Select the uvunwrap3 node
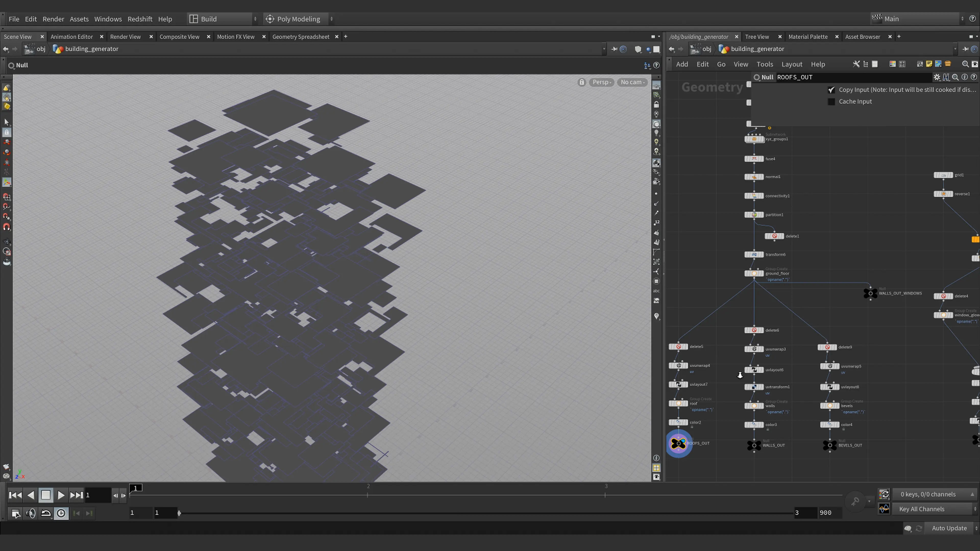This screenshot has width=980, height=551. click(754, 349)
